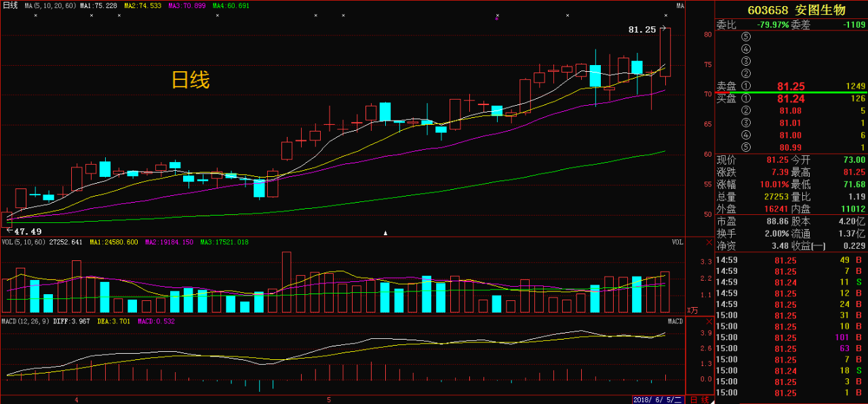Click the DEA:3.701 label
The height and width of the screenshot is (404, 868).
coord(113,321)
